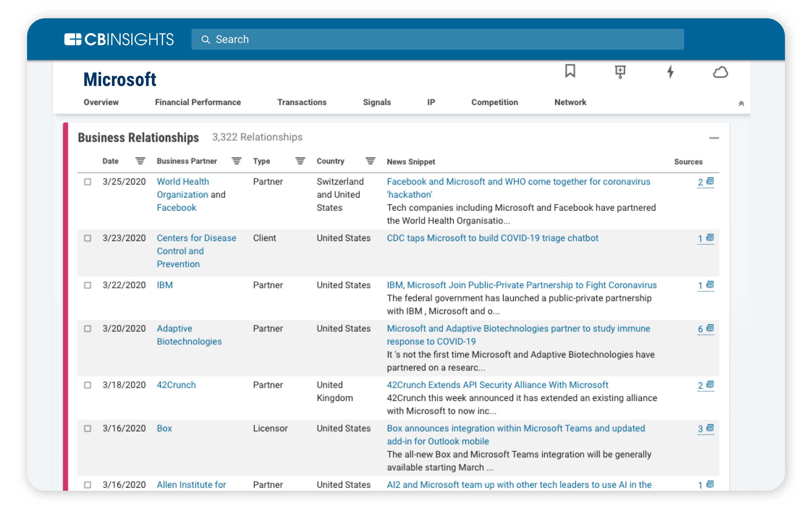Go to the Competition tab

click(495, 102)
